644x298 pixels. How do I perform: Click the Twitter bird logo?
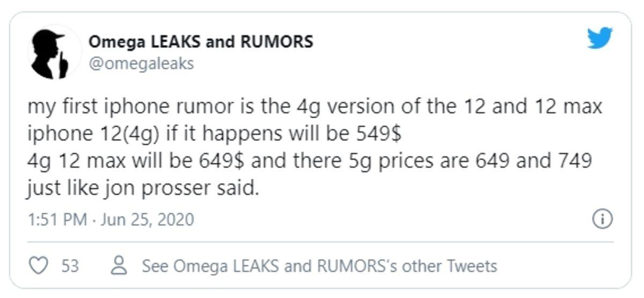tap(600, 38)
